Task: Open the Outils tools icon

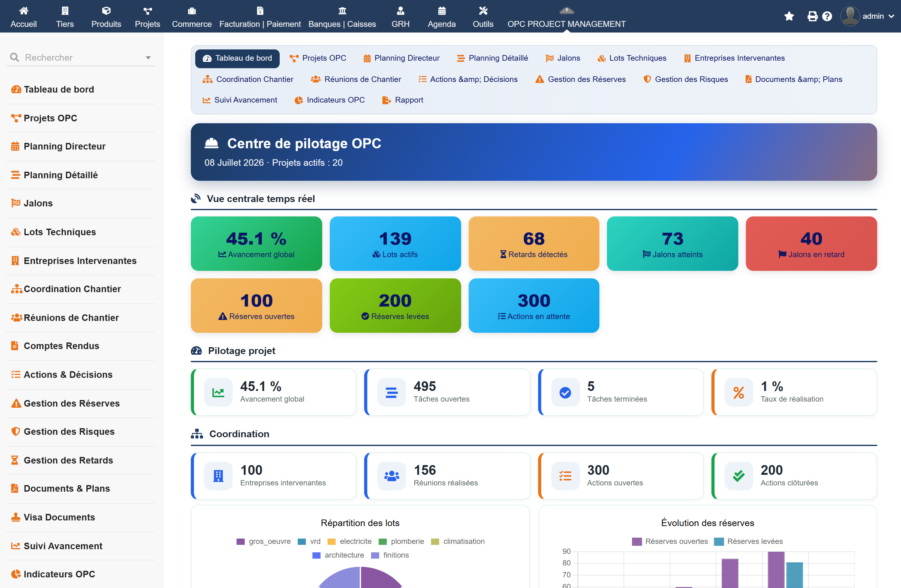Action: [x=483, y=11]
